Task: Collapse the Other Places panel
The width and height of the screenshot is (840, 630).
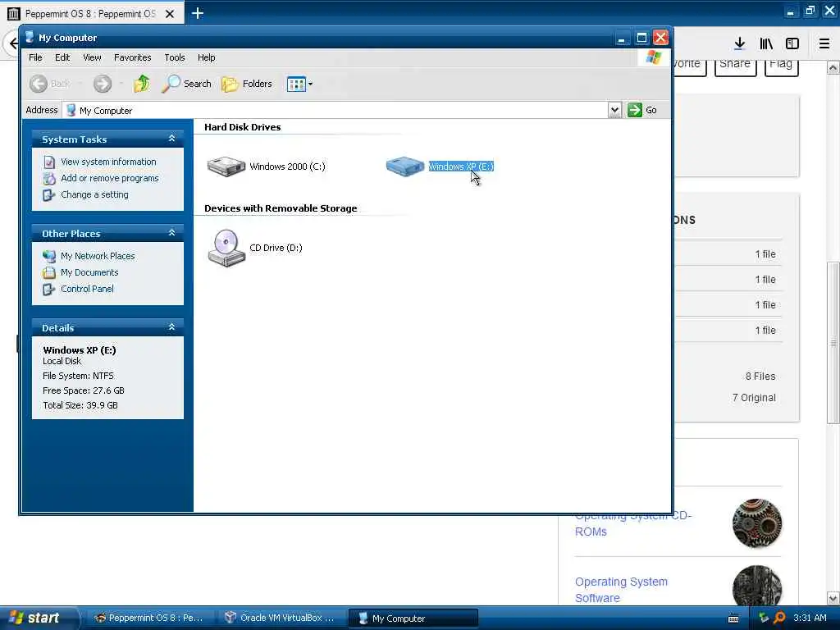Action: pos(172,233)
